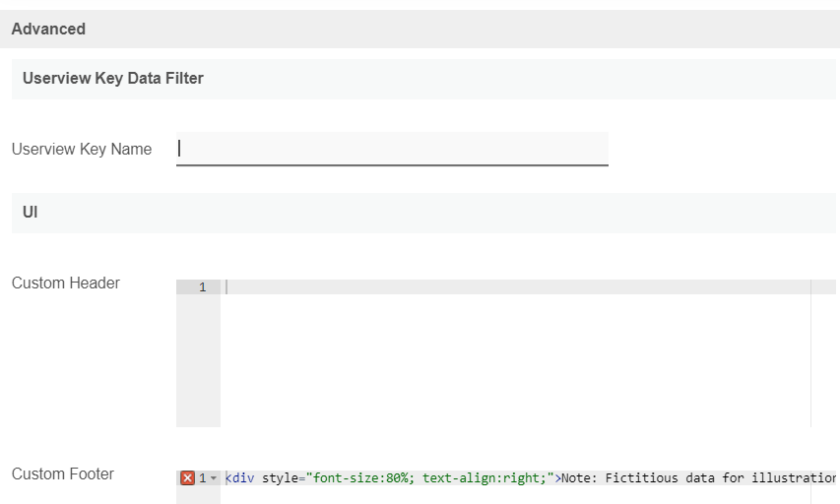Click the red error icon in Custom Footer gutter
Image resolution: width=840 pixels, height=504 pixels.
click(x=188, y=478)
